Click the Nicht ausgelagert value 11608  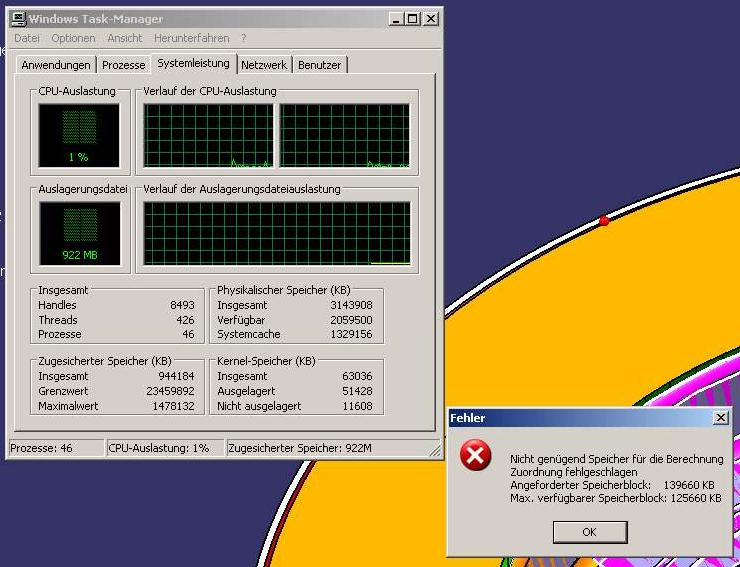coord(357,406)
